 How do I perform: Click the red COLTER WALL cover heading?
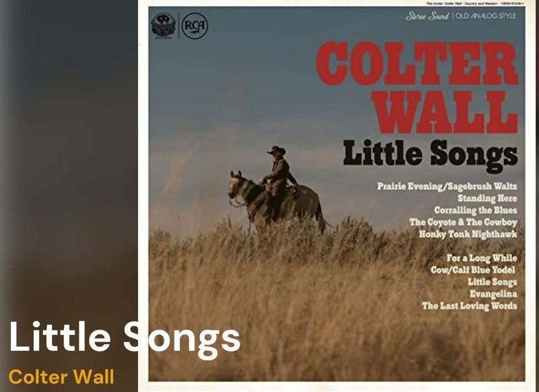(x=417, y=87)
